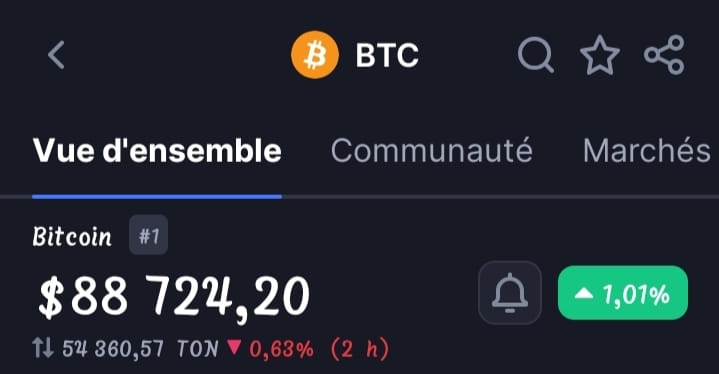The width and height of the screenshot is (719, 374).
Task: Tap the (2 h) timeframe label
Action: (360, 349)
